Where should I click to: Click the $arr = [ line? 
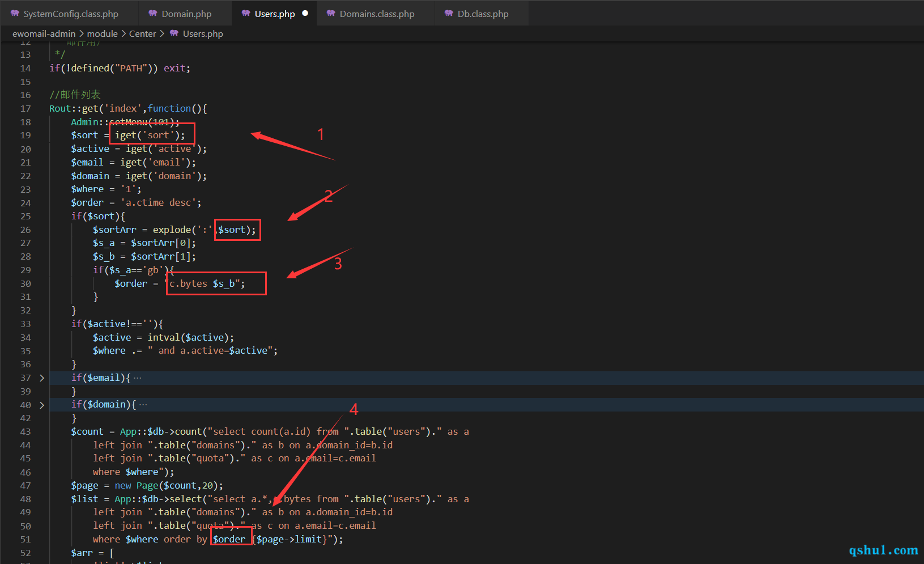92,553
